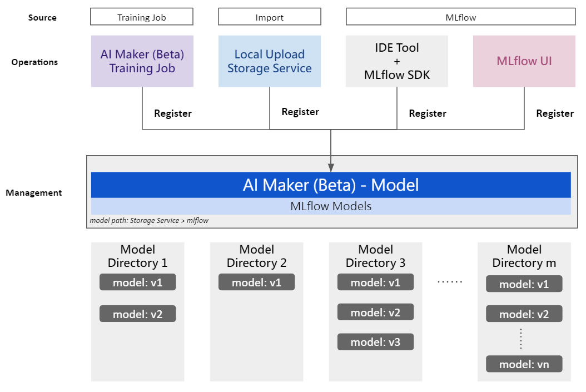586x392 pixels.
Task: Select the MLflow UI block
Action: coord(524,61)
